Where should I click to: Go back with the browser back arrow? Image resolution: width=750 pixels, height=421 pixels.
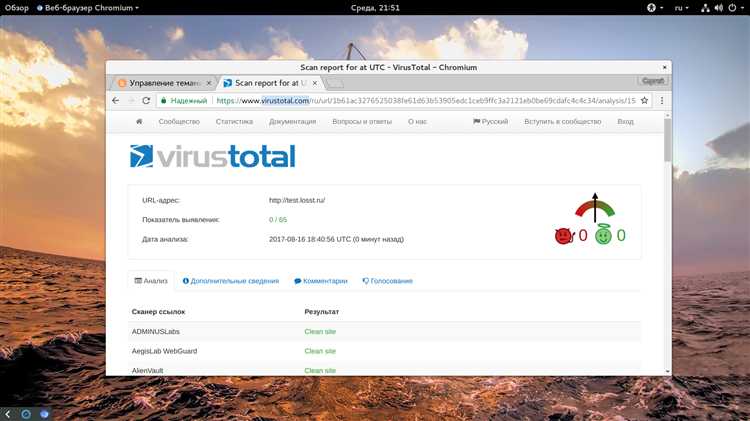click(x=115, y=100)
